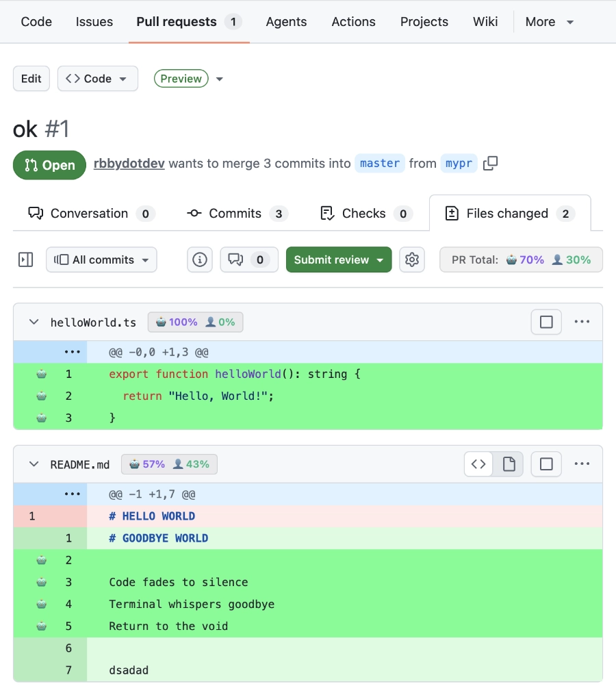Open the Code dropdown button
Viewport: 616px width, 697px height.
pos(97,79)
